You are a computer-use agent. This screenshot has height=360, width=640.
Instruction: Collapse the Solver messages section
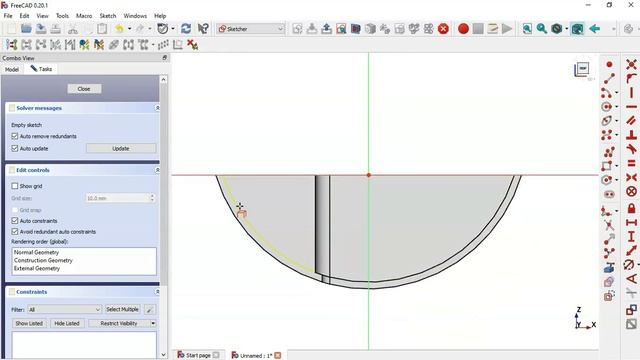click(157, 108)
